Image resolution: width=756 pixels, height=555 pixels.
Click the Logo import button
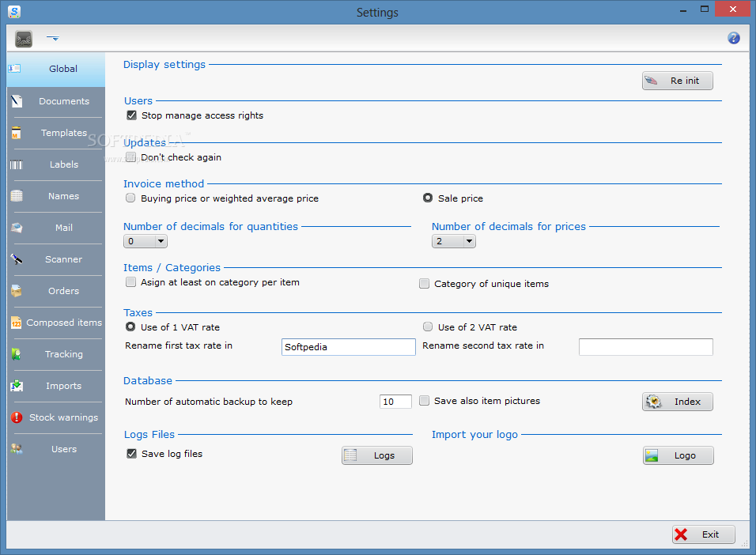[x=678, y=455]
